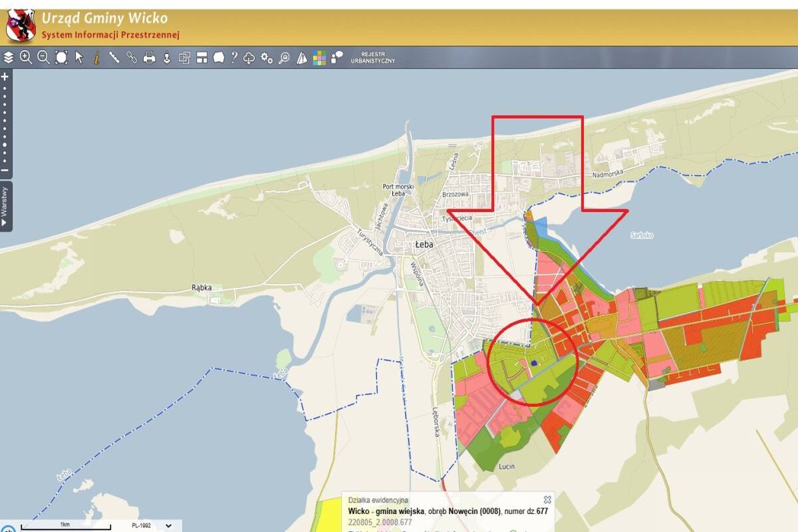Activate the arrow pointer selection tool
The height and width of the screenshot is (532, 798).
79,57
